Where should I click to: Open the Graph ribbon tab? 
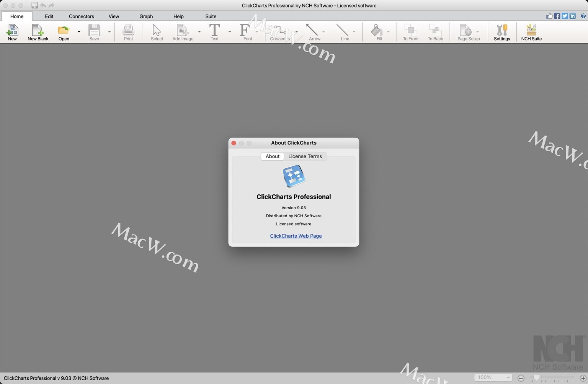coord(146,16)
